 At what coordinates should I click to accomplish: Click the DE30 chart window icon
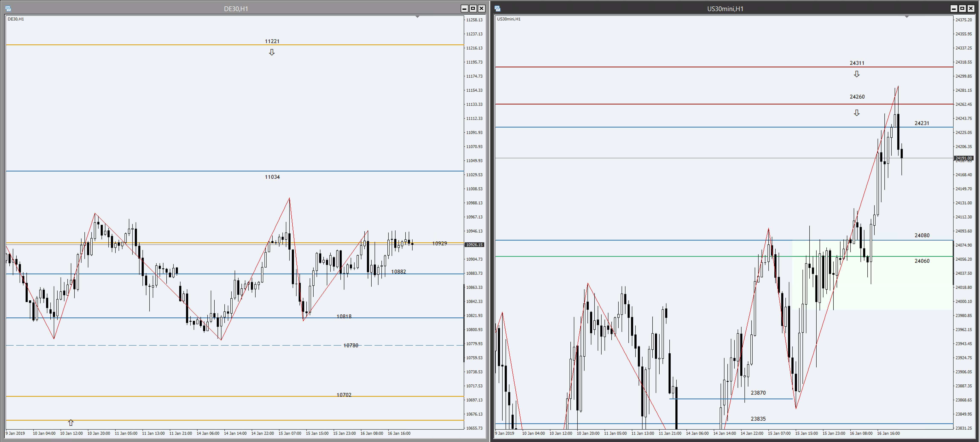[8, 8]
